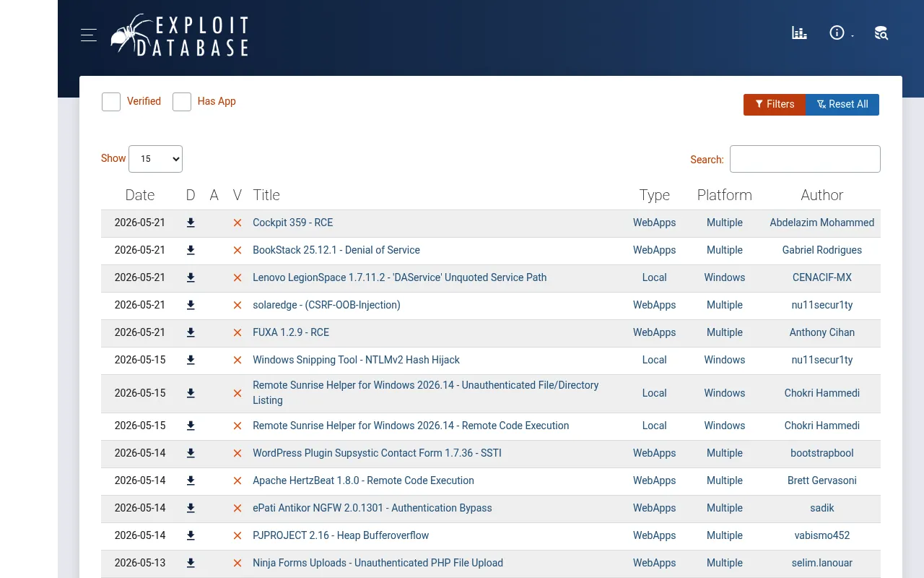Click Multiple platform in BookStack row
924x578 pixels.
coord(725,250)
